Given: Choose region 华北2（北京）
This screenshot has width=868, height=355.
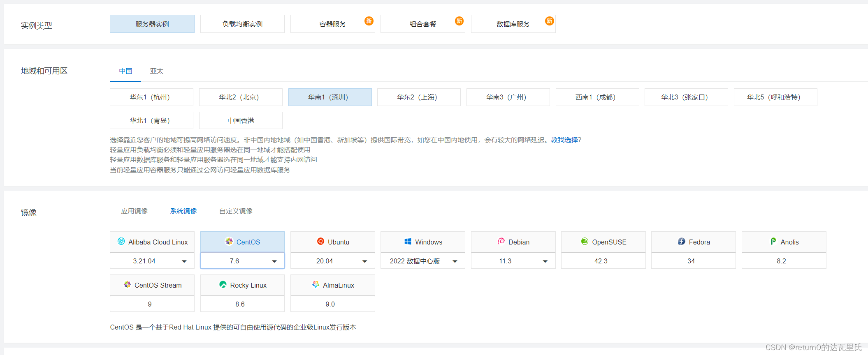Looking at the screenshot, I should (241, 97).
